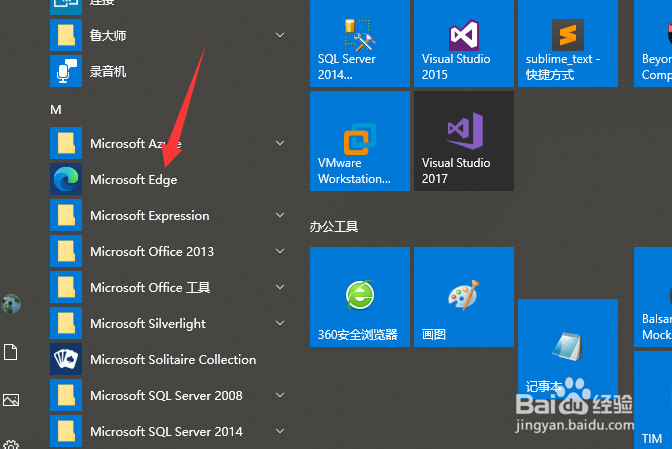Launch Visual Studio 2015 tile
Viewport: 672px width, 449px height.
464,43
